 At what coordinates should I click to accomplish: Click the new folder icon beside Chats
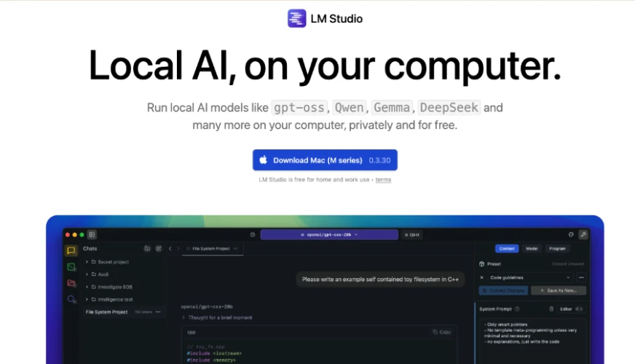(x=147, y=249)
